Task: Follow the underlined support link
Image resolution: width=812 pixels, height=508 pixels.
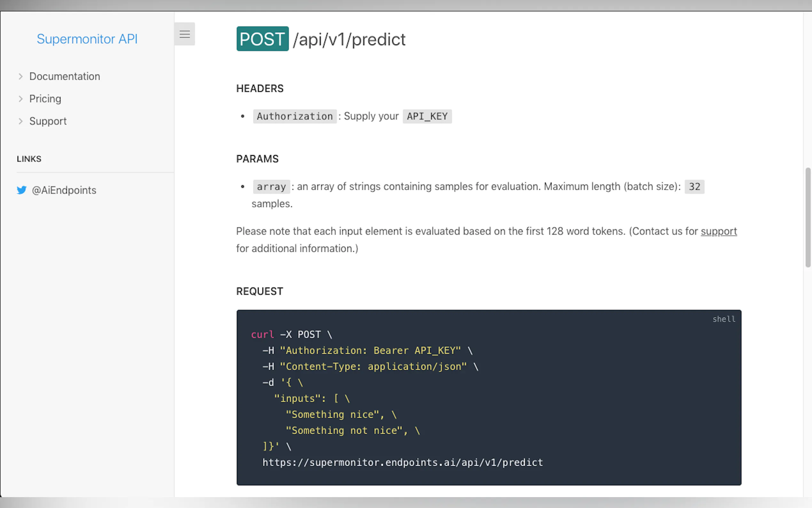Action: (718, 231)
